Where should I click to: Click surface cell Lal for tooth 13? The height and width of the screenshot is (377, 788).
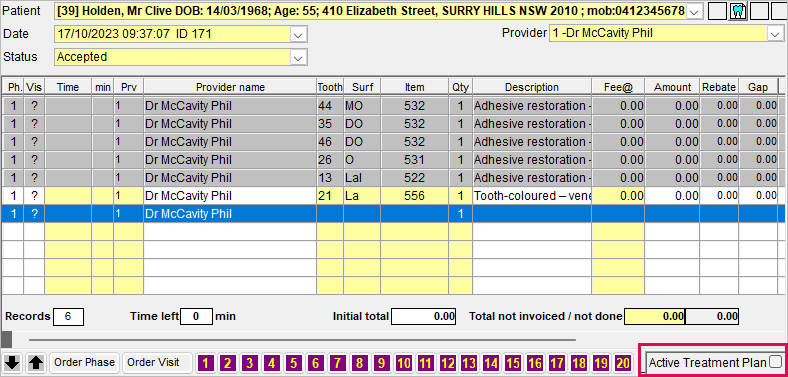point(362,178)
